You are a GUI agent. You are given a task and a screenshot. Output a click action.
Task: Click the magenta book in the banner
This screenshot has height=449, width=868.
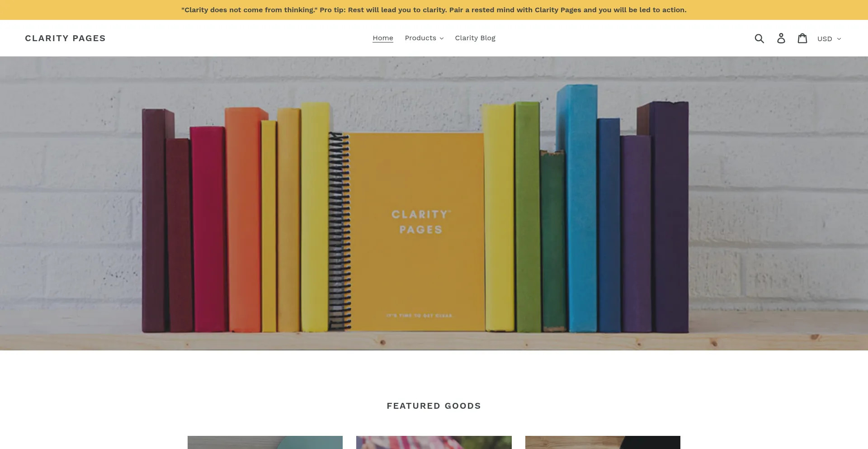click(x=208, y=229)
